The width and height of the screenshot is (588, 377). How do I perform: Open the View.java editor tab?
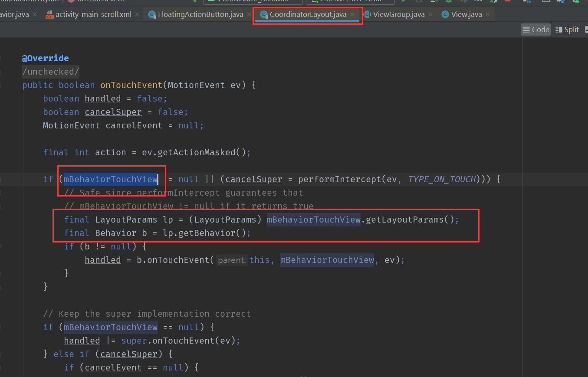point(466,14)
